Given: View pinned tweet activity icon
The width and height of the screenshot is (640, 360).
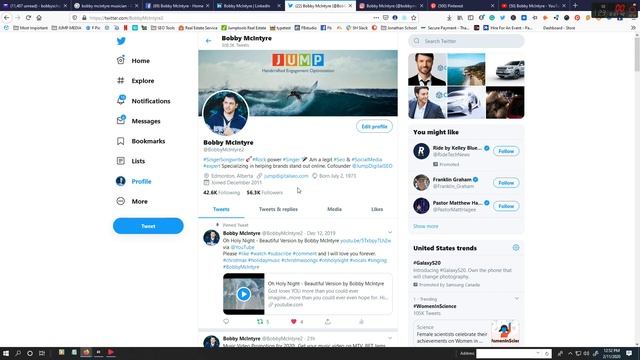Looking at the screenshot, I should pos(361,322).
